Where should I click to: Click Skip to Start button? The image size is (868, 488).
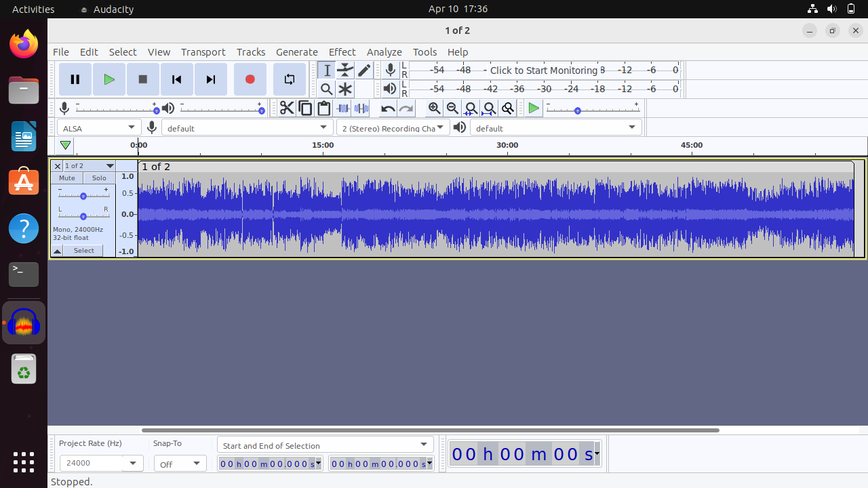tap(176, 79)
